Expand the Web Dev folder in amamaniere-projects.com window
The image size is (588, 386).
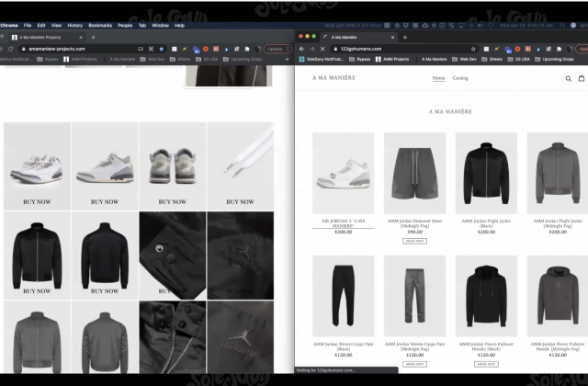pos(153,59)
